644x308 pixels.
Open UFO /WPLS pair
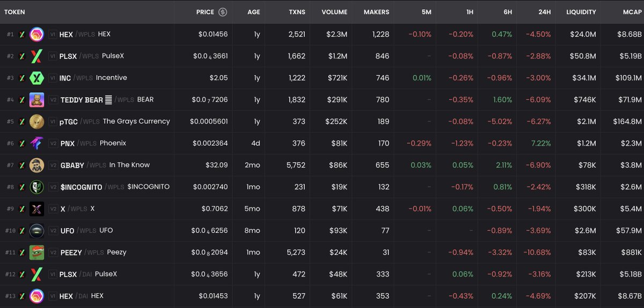click(x=86, y=231)
